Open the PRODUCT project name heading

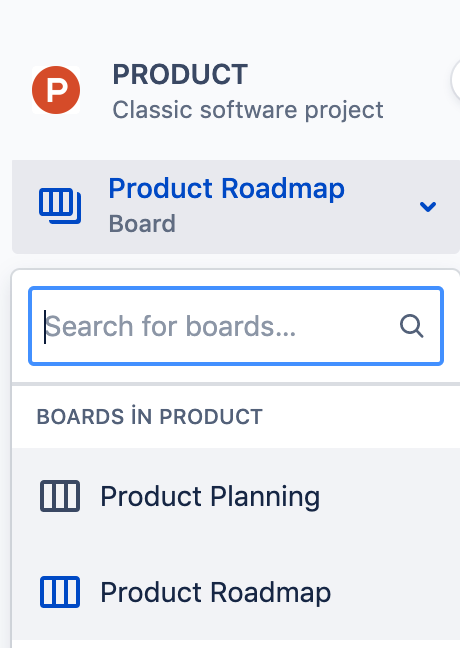click(x=180, y=75)
